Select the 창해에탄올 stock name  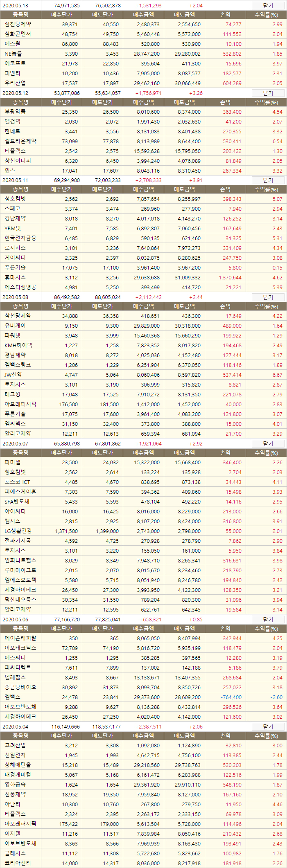[18, 765]
